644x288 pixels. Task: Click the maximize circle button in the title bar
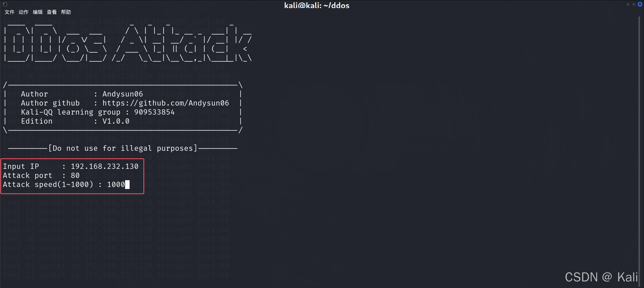click(x=634, y=4)
